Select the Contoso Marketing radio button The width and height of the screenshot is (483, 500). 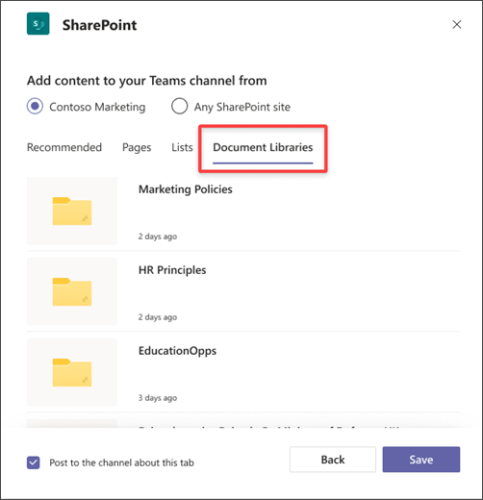[x=35, y=106]
